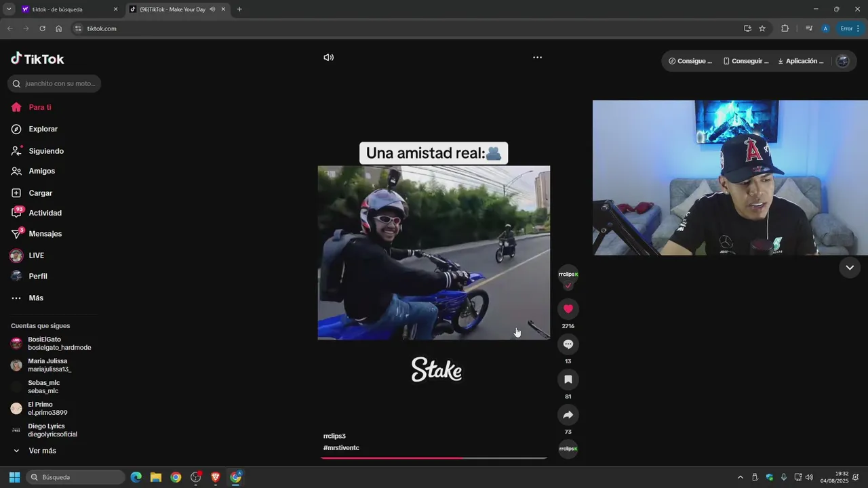Click the install app icon in address bar
Image resolution: width=868 pixels, height=488 pixels.
[747, 28]
